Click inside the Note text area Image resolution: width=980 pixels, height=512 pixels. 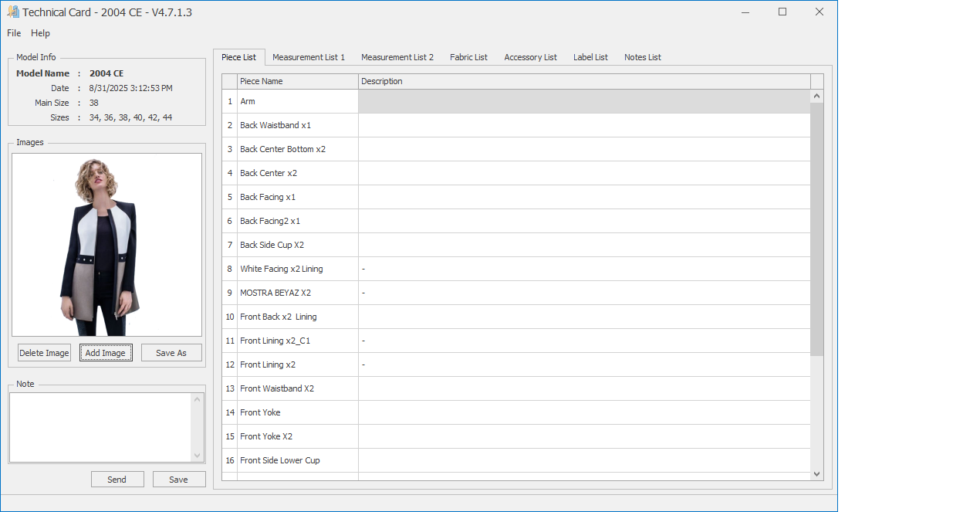click(x=100, y=427)
